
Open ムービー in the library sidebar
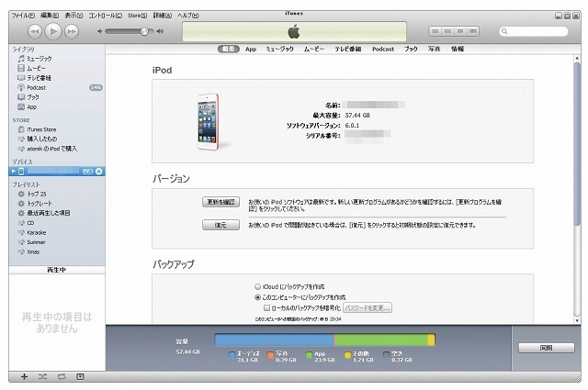pos(57,68)
